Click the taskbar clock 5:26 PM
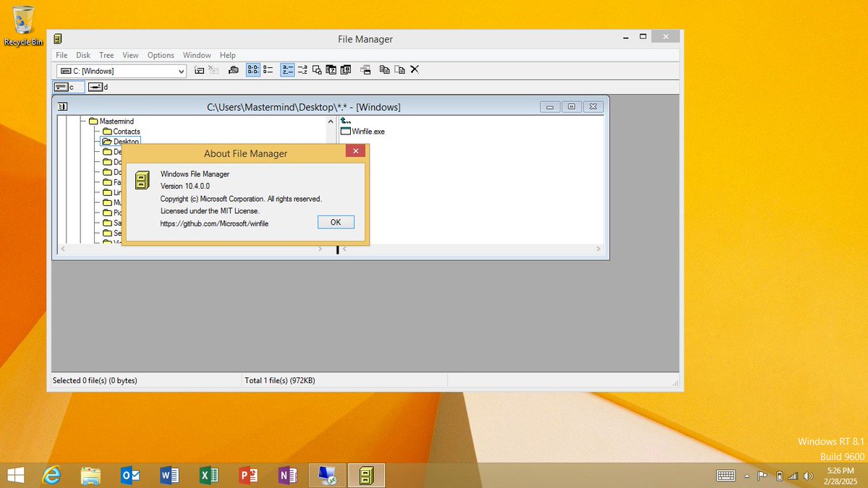Image resolution: width=868 pixels, height=488 pixels. (841, 471)
